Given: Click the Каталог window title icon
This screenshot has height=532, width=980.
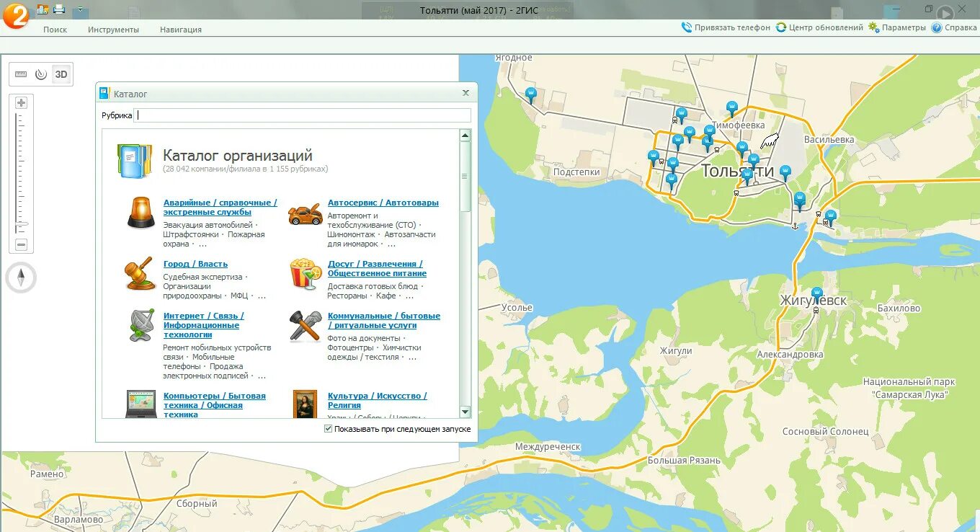Looking at the screenshot, I should [x=104, y=93].
